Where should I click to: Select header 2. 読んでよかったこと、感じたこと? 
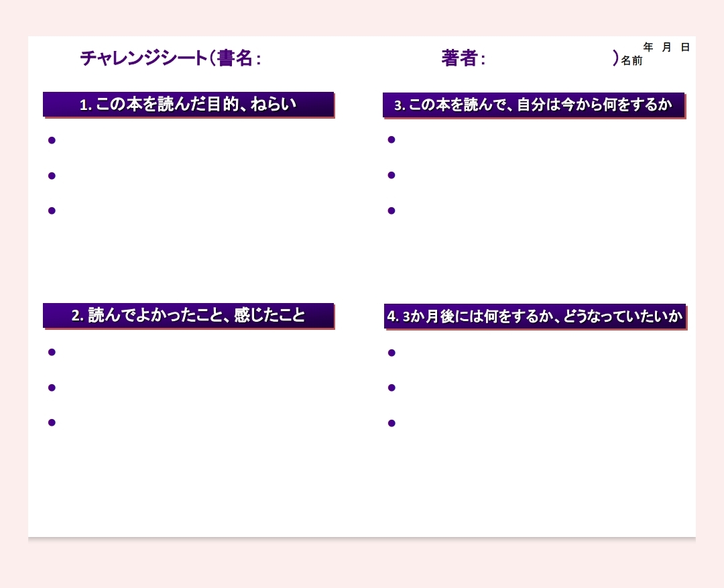(x=188, y=315)
